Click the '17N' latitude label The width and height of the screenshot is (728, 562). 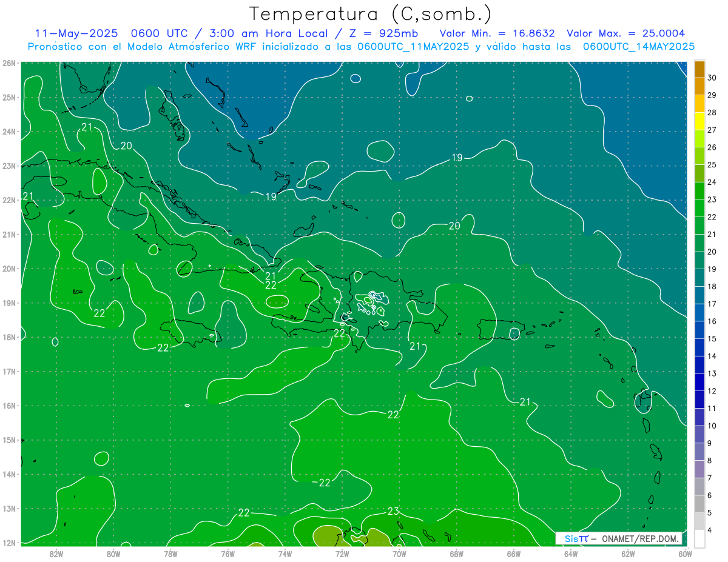pos(9,372)
